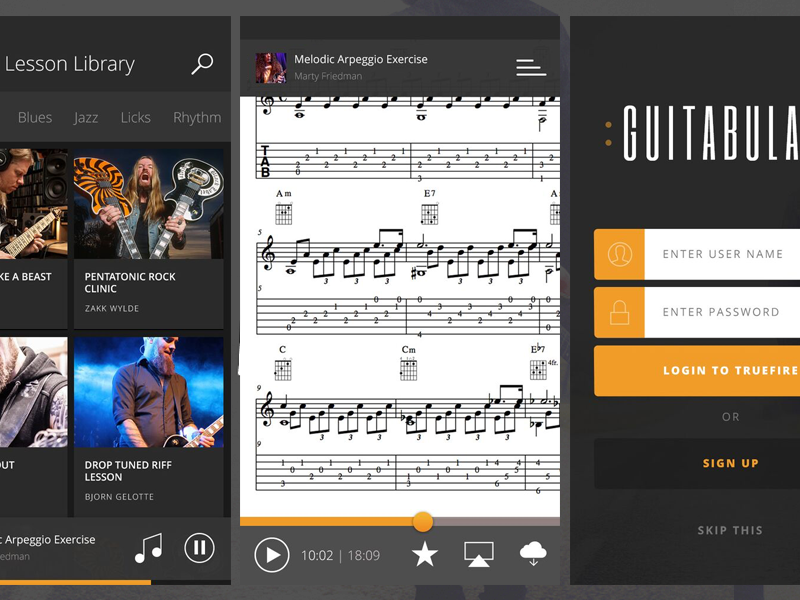Focus the Enter Password field
The width and height of the screenshot is (800, 600).
(722, 312)
